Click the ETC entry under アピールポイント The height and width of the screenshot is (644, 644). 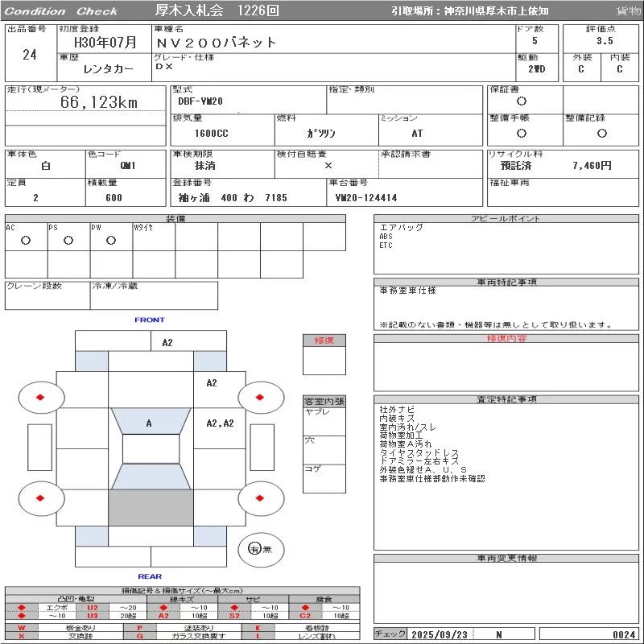pos(386,246)
